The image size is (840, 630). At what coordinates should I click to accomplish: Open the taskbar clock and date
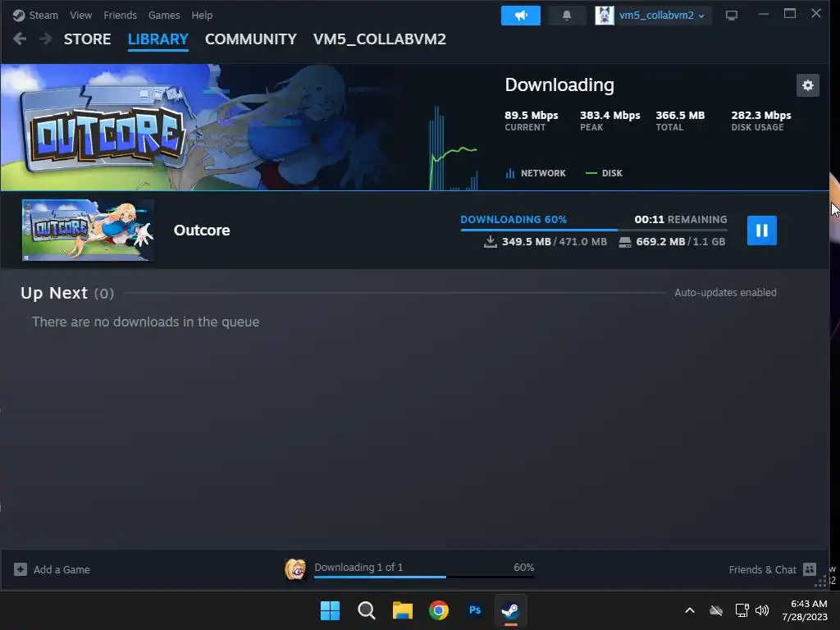click(804, 610)
